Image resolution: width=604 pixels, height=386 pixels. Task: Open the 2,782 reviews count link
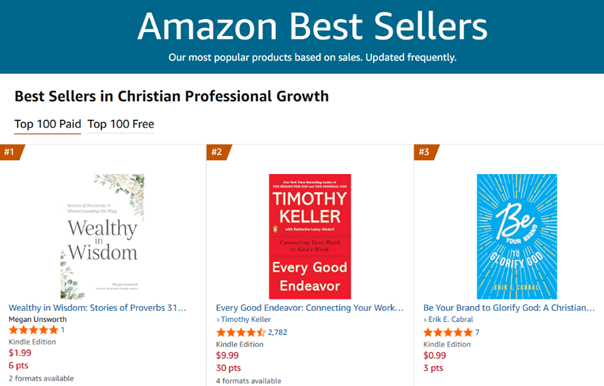[x=277, y=332]
